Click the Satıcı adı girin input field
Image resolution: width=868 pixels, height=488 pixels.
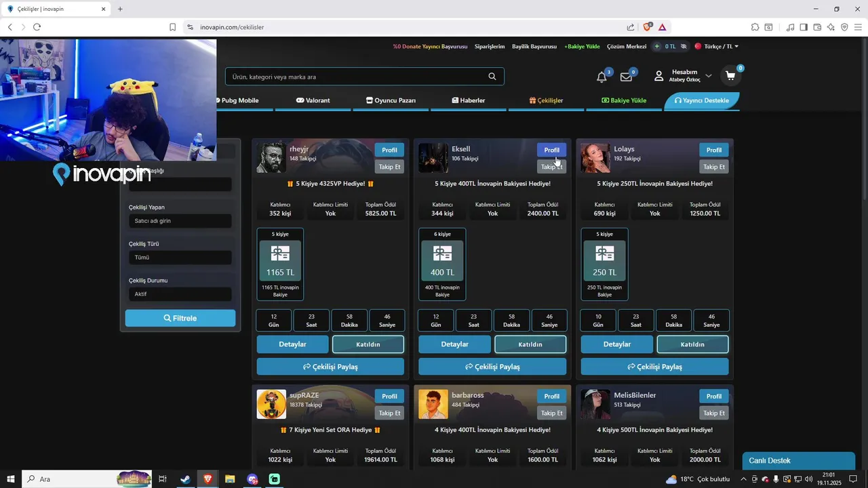[x=180, y=221]
